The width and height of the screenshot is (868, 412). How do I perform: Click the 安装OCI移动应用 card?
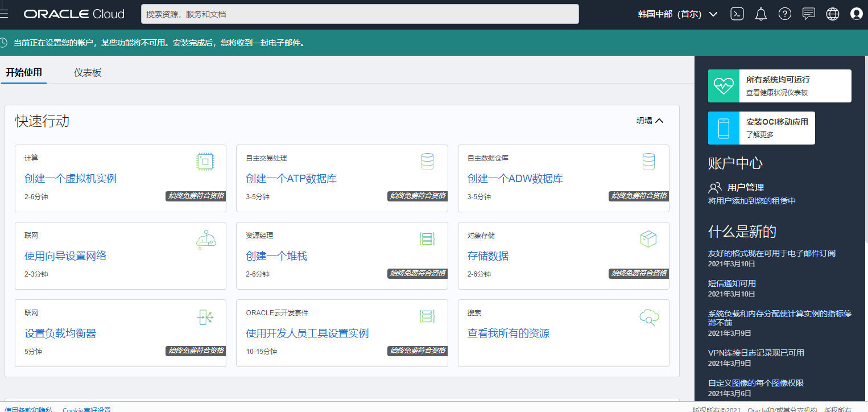click(762, 128)
